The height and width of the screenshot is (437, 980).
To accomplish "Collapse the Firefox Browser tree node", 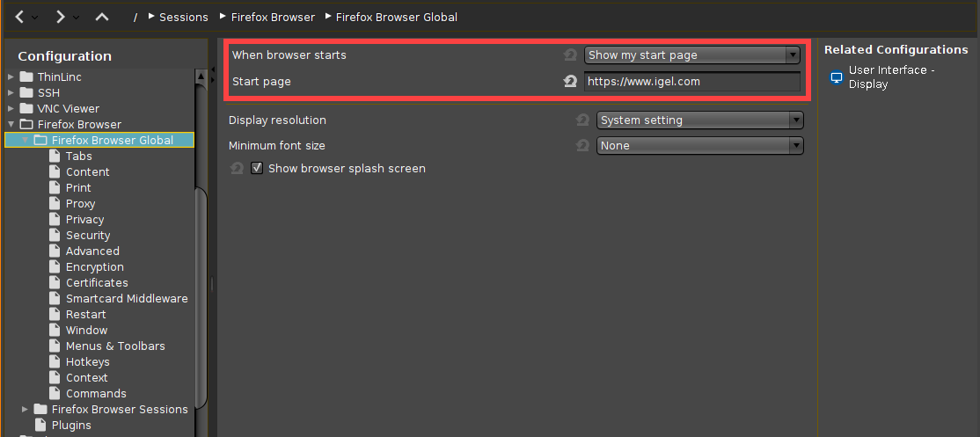I will pos(11,125).
